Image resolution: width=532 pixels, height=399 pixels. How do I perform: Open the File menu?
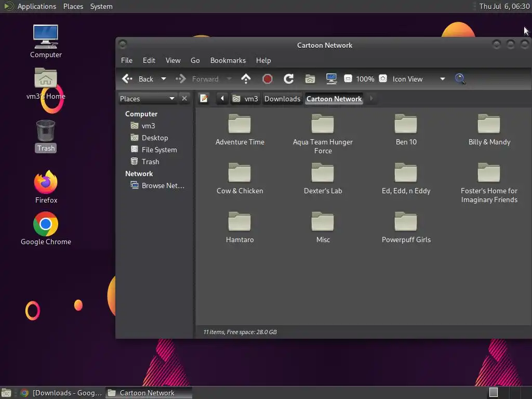pyautogui.click(x=127, y=60)
